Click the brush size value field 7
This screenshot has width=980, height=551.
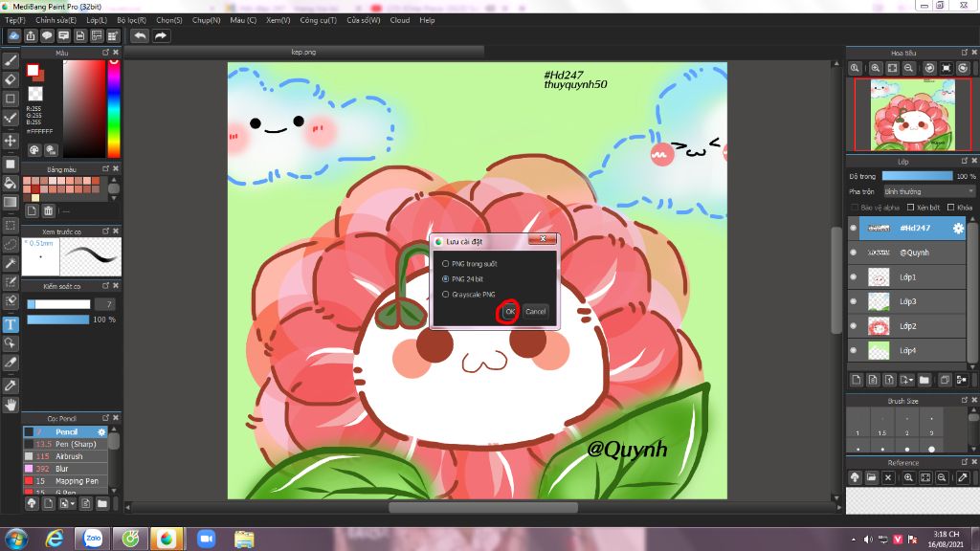tap(105, 304)
